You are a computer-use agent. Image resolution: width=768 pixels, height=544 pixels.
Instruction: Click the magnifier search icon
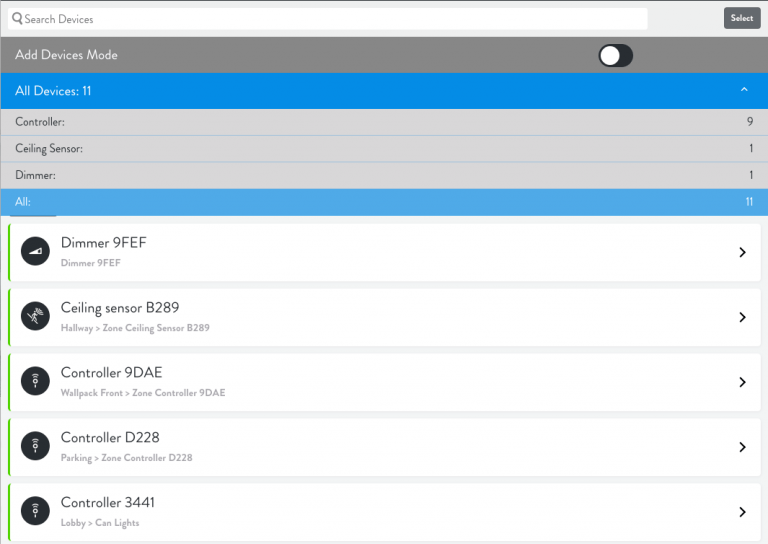pos(17,19)
